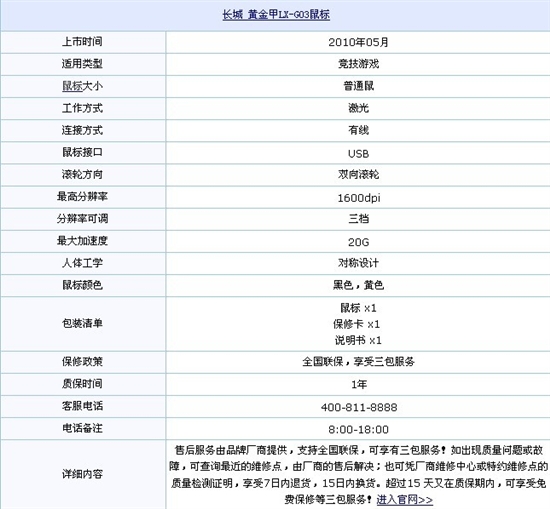Select the 连接方式 label
The height and width of the screenshot is (509, 550).
tap(82, 130)
